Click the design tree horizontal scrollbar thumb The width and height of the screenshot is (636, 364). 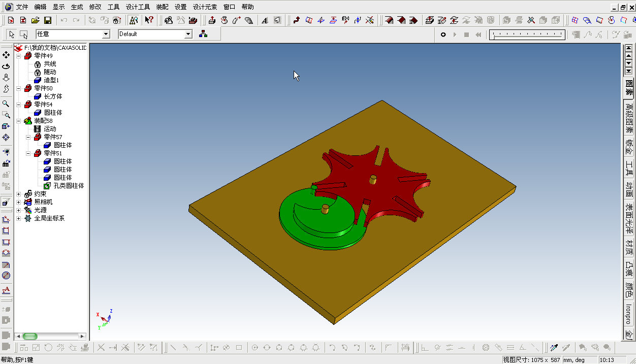tap(30, 336)
